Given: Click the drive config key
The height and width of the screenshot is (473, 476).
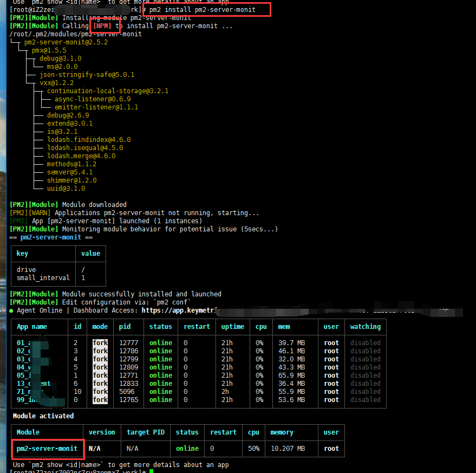Looking at the screenshot, I should pos(26,270).
